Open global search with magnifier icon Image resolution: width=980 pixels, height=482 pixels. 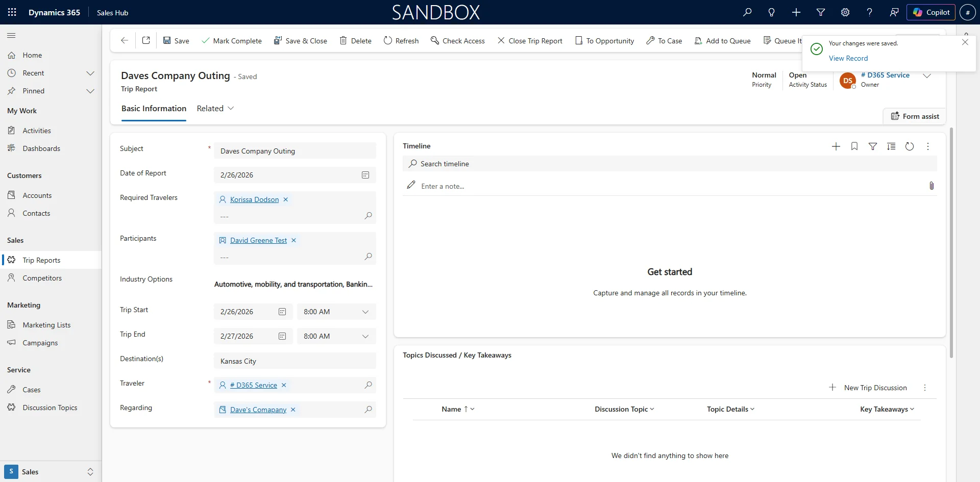coord(747,12)
